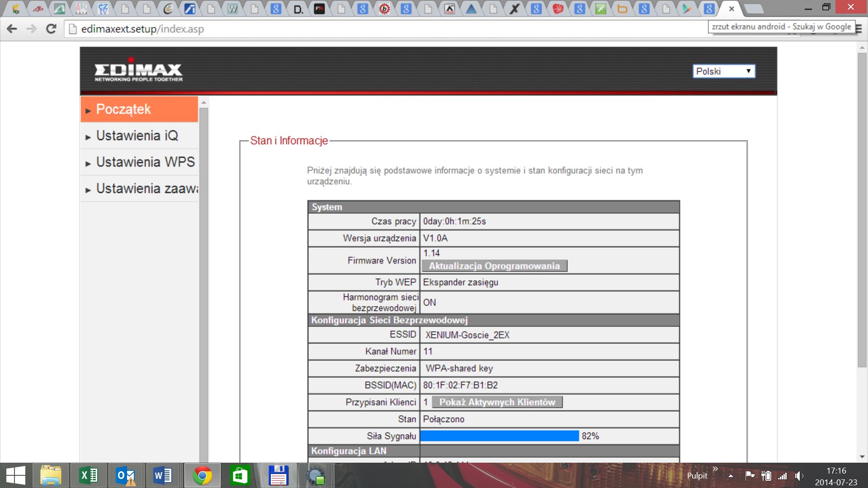The image size is (868, 488).
Task: Click the Edimax logo
Action: coord(138,71)
